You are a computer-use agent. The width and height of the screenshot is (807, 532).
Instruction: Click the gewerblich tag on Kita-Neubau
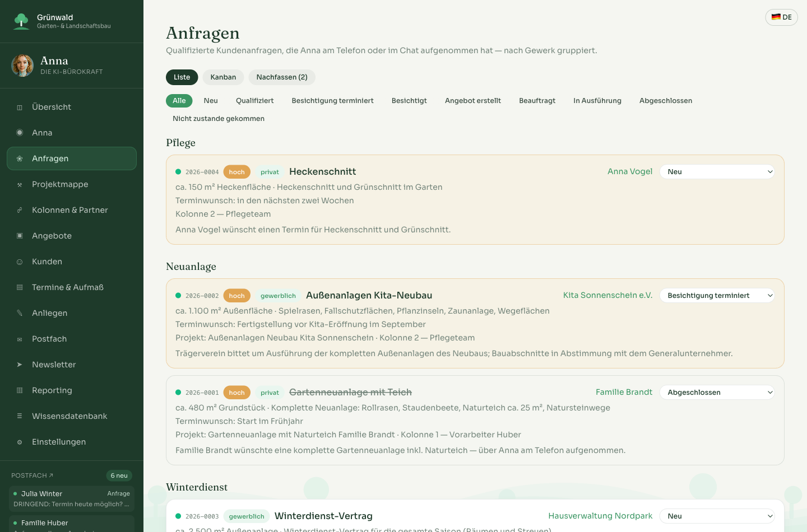(x=278, y=296)
